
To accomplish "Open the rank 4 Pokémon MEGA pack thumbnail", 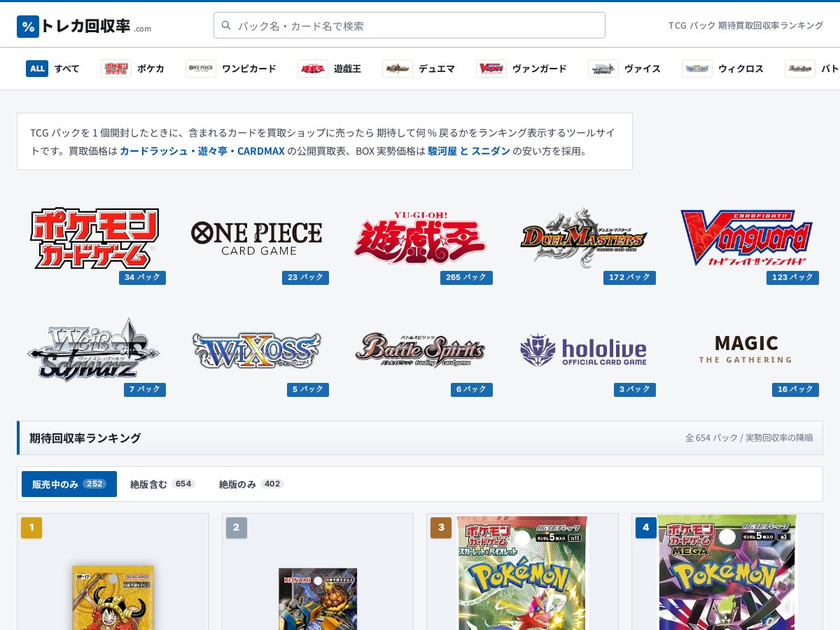I will (x=727, y=573).
